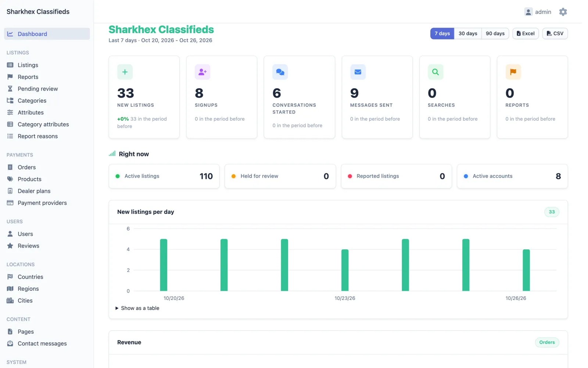Click the admin user avatar icon
The height and width of the screenshot is (368, 588).
coord(528,12)
